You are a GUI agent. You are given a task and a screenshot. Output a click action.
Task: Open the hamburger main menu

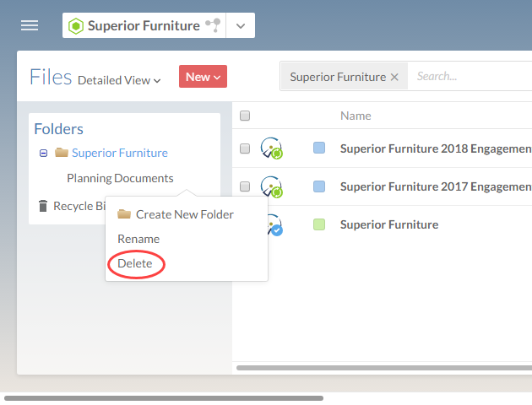click(30, 25)
